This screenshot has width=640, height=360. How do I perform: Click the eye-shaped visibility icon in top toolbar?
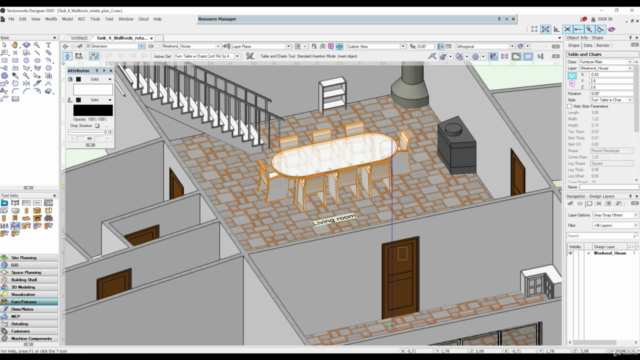tap(611, 29)
